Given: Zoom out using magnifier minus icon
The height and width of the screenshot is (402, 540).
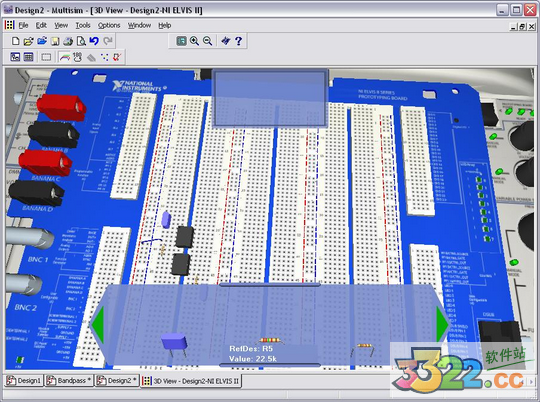Looking at the screenshot, I should (x=207, y=41).
